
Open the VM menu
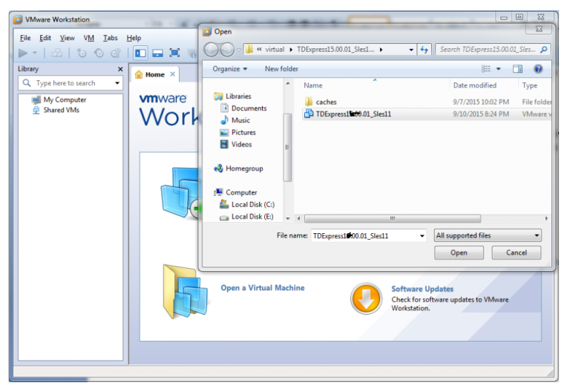[x=89, y=38]
